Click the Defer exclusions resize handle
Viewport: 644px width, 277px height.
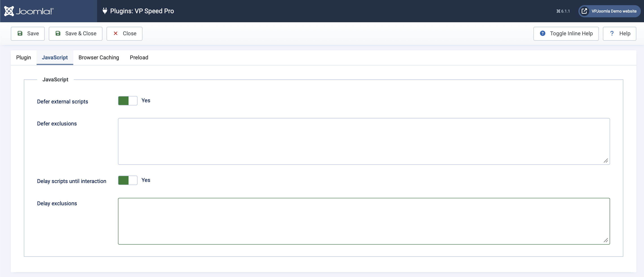(606, 161)
